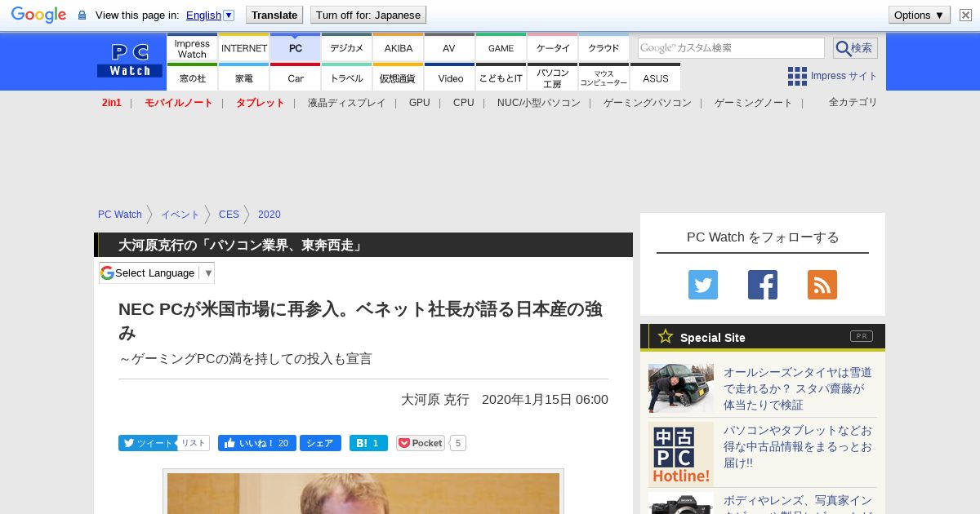Open the ASUS tab
980x514 pixels.
point(656,78)
